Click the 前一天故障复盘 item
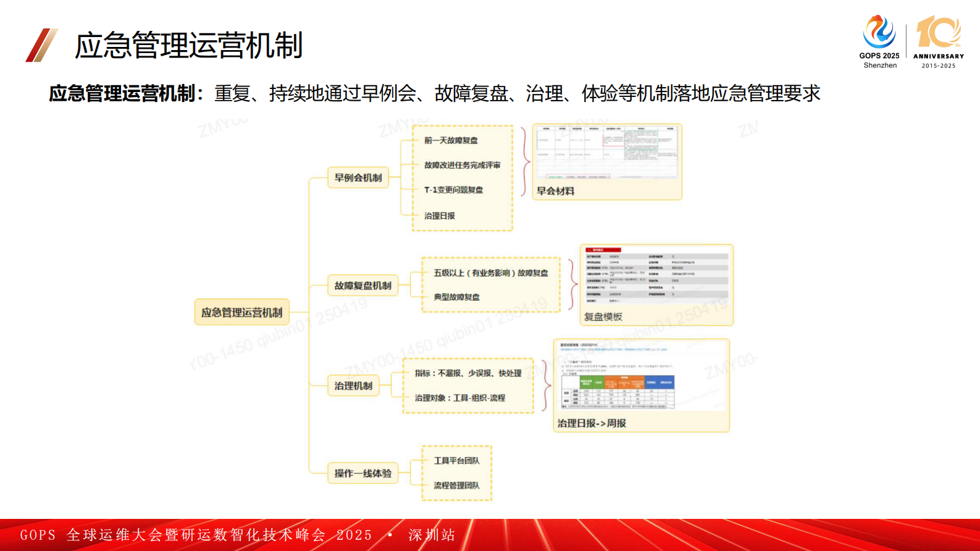Viewport: 980px width, 551px height. (x=451, y=141)
